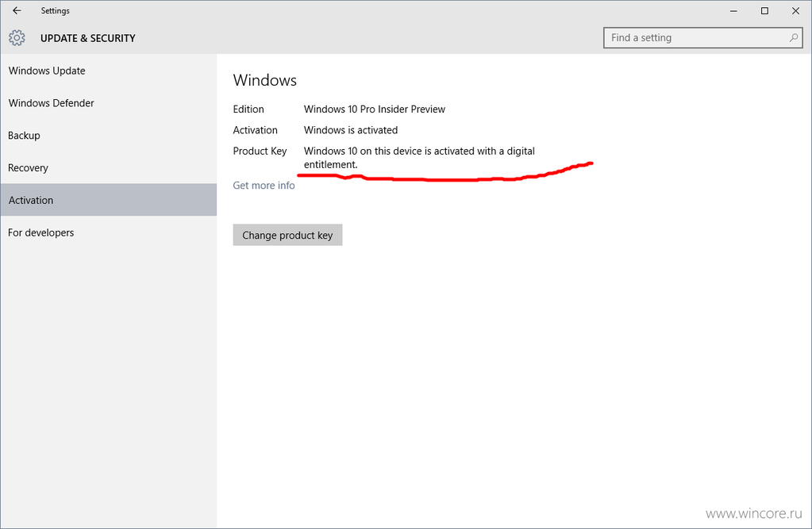Click the Settings window title text
Screen dimensions: 812x529
(55, 11)
